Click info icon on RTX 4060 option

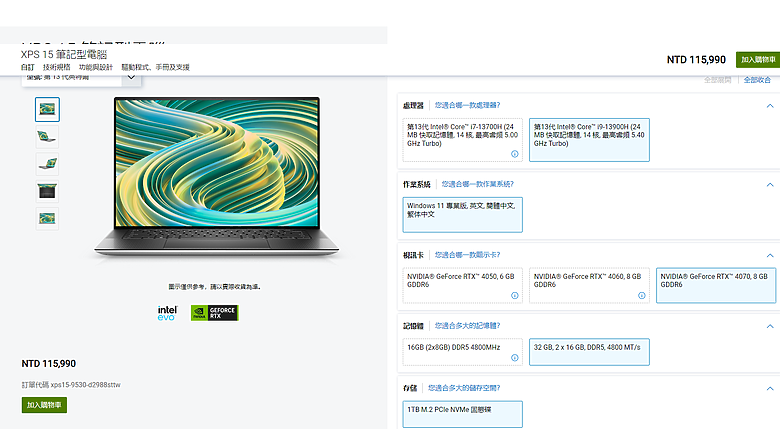click(x=642, y=296)
